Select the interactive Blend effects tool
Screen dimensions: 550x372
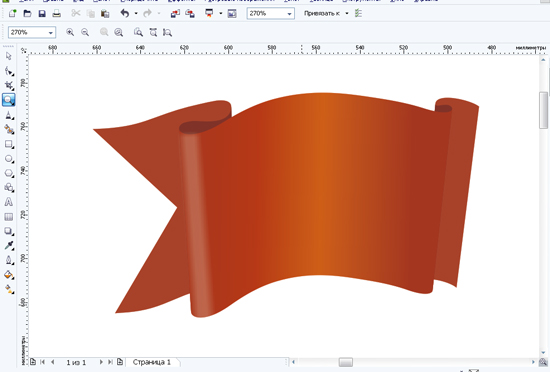[8, 231]
